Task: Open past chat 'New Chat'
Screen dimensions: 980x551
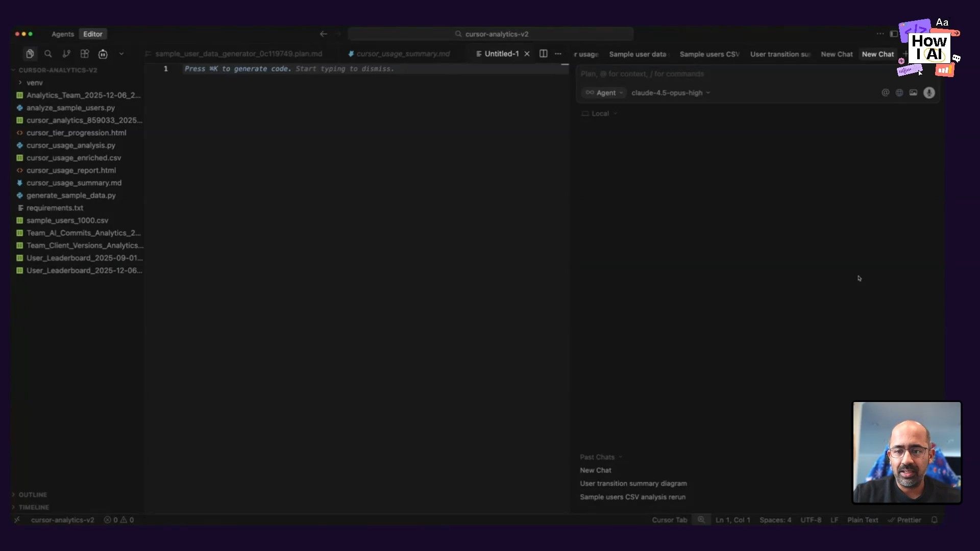Action: [x=595, y=470]
